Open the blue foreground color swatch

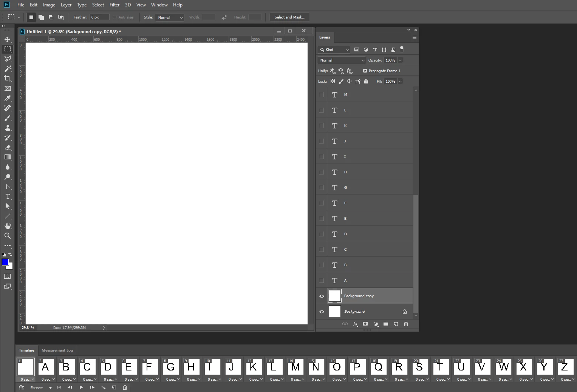[5, 262]
